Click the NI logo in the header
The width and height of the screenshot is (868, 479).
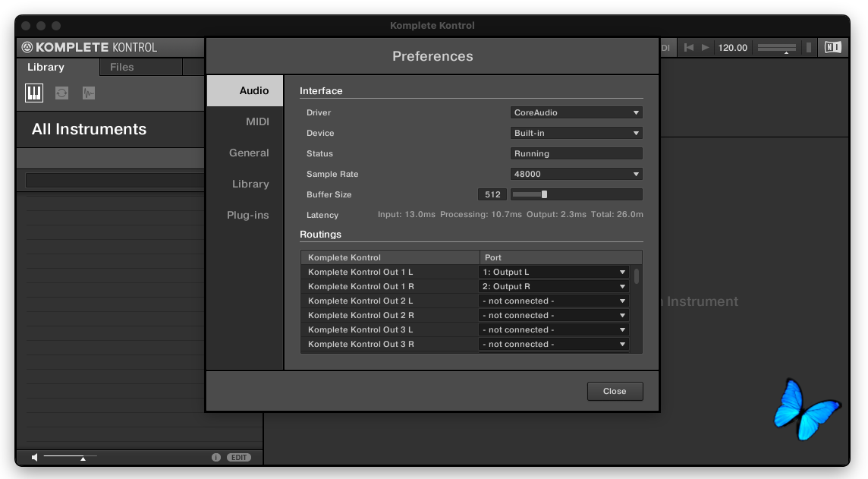coord(832,48)
